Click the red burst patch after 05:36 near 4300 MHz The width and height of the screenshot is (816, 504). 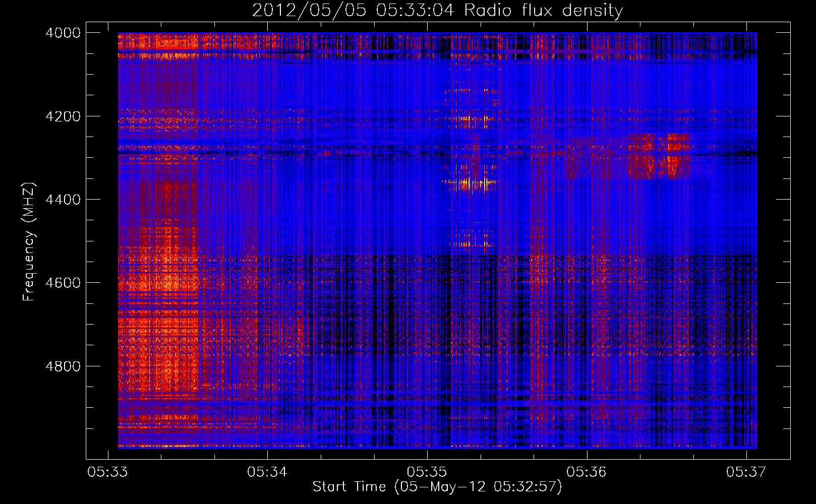point(659,156)
